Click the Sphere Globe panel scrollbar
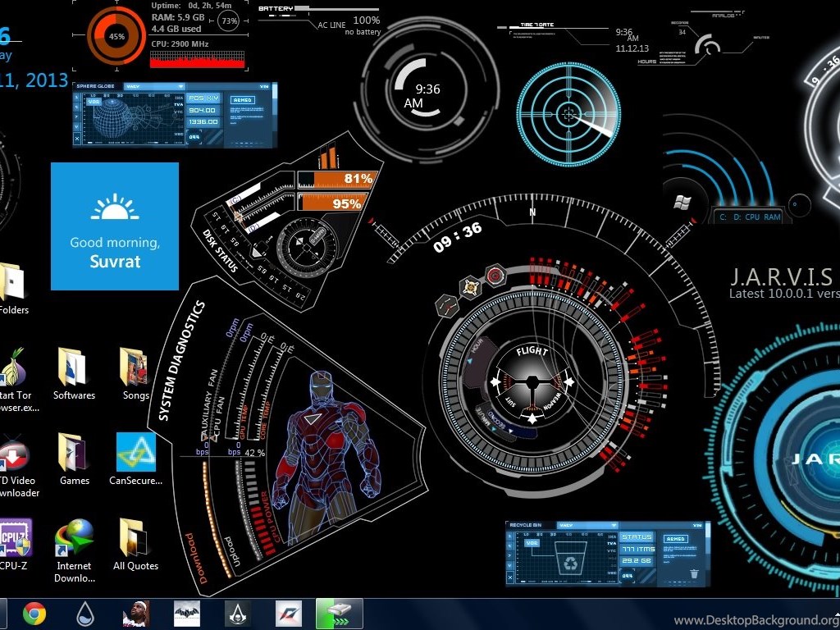This screenshot has width=840, height=630. 275,114
